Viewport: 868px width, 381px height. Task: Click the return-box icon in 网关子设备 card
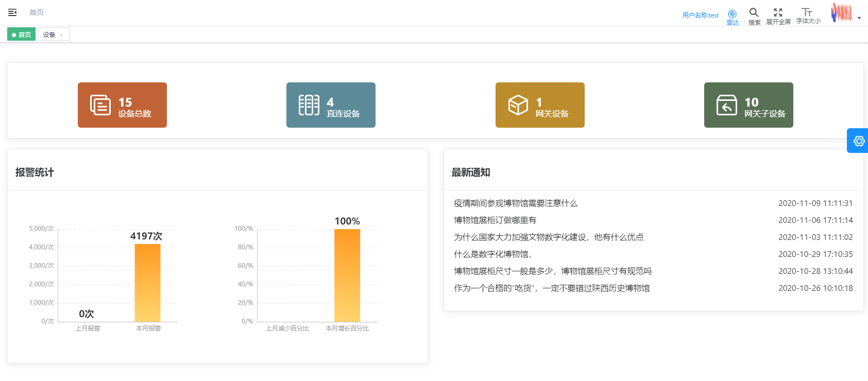click(727, 105)
